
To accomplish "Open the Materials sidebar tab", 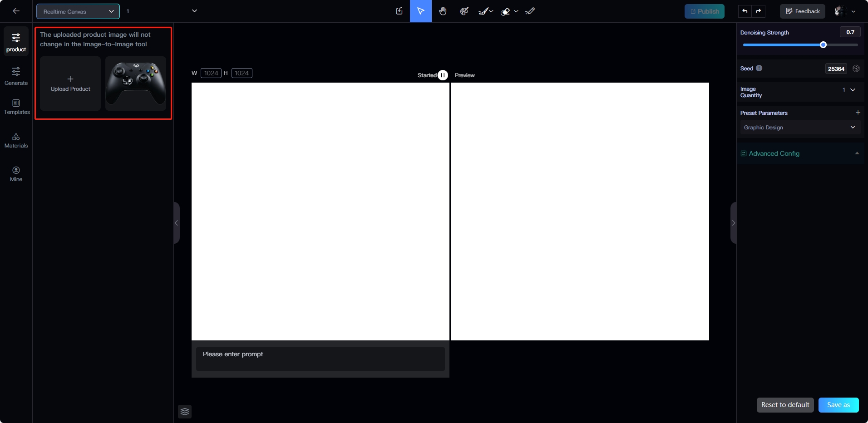I will point(16,140).
